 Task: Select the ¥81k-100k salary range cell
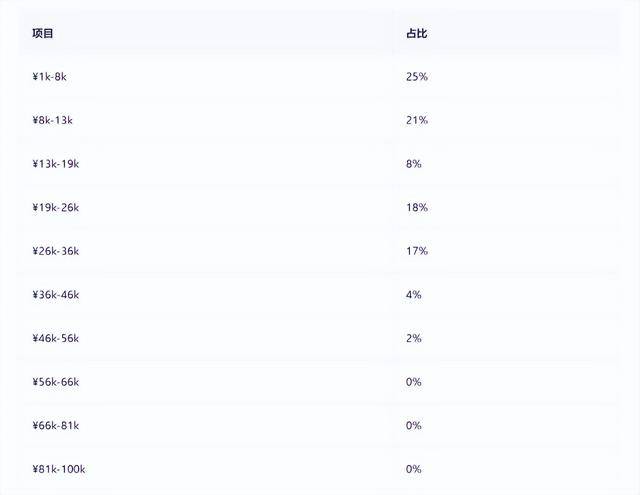pyautogui.click(x=59, y=469)
